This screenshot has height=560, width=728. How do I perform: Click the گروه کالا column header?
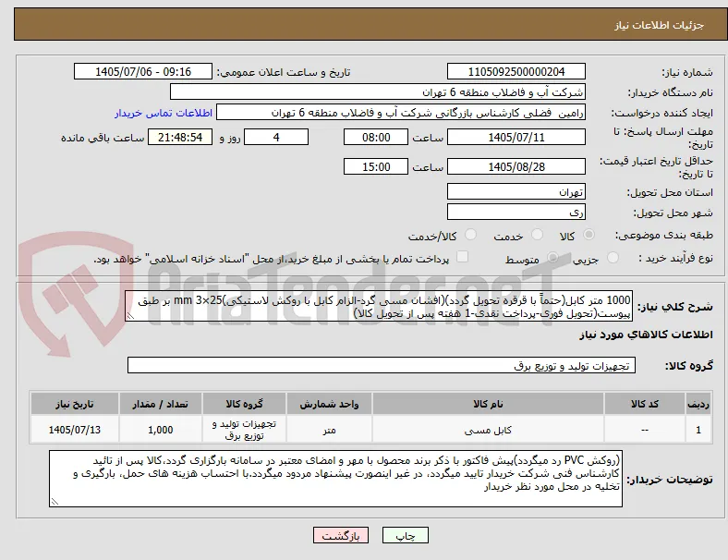(244, 404)
